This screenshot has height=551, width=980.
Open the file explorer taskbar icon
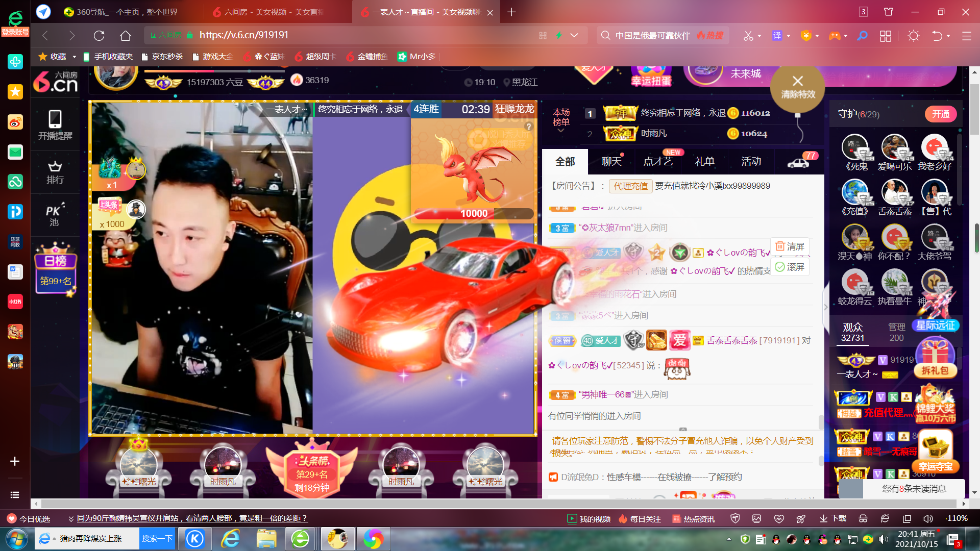[x=266, y=539]
